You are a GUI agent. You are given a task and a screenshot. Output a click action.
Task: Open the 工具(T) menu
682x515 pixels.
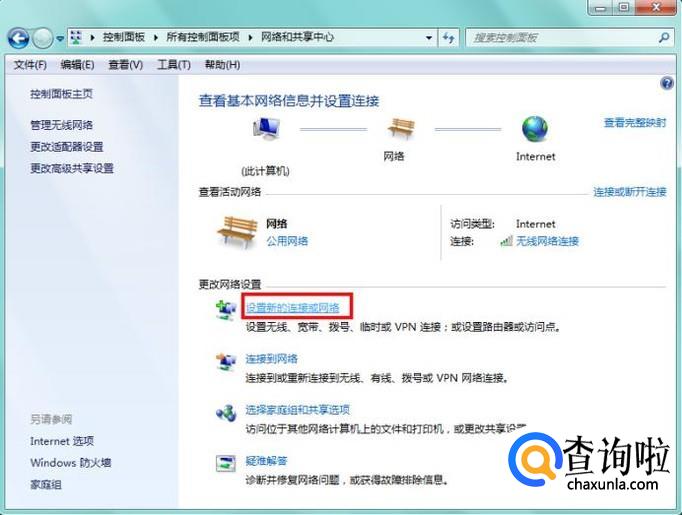pyautogui.click(x=174, y=65)
